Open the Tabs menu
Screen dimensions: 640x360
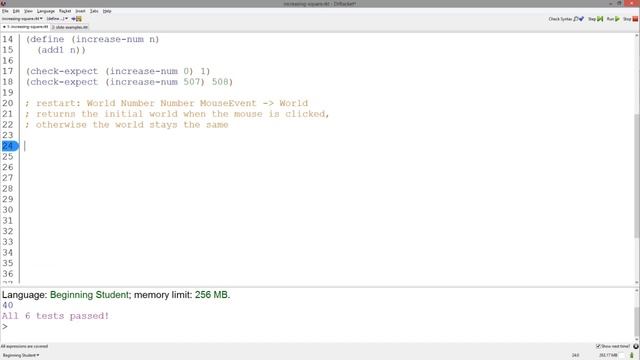tap(94, 11)
